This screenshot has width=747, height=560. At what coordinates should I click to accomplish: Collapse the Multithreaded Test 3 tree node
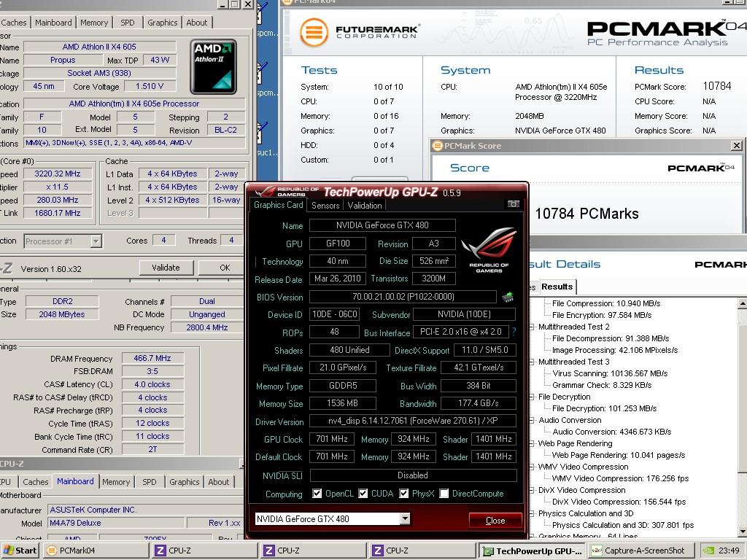532,362
